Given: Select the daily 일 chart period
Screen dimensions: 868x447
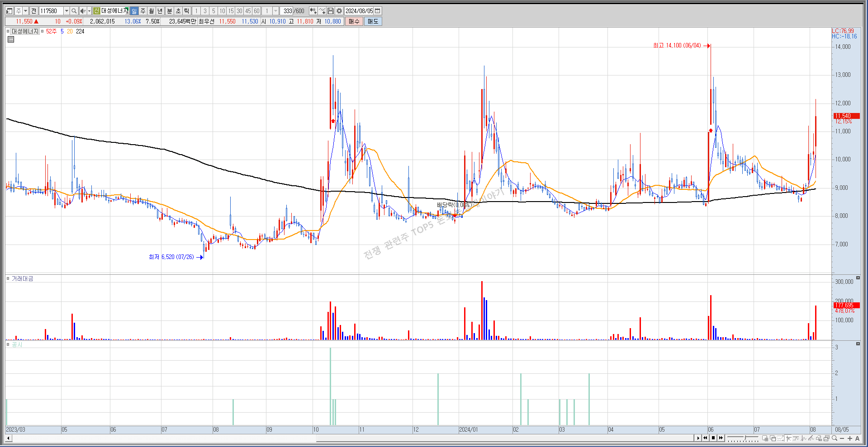Looking at the screenshot, I should [x=134, y=11].
